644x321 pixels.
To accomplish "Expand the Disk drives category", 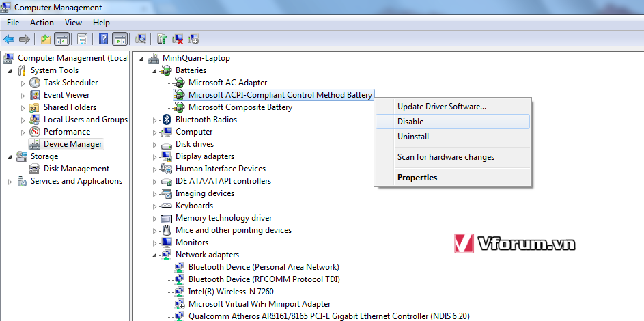I will [155, 145].
